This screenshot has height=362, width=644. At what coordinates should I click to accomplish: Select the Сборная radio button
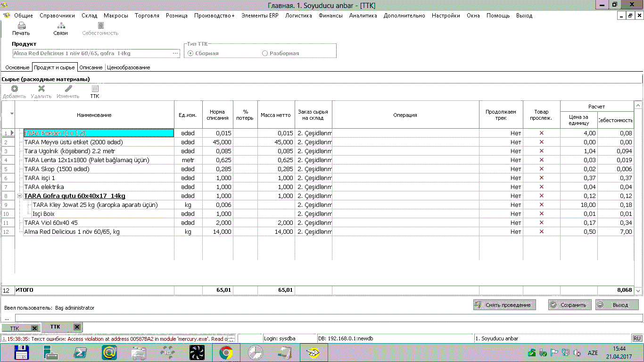(190, 53)
